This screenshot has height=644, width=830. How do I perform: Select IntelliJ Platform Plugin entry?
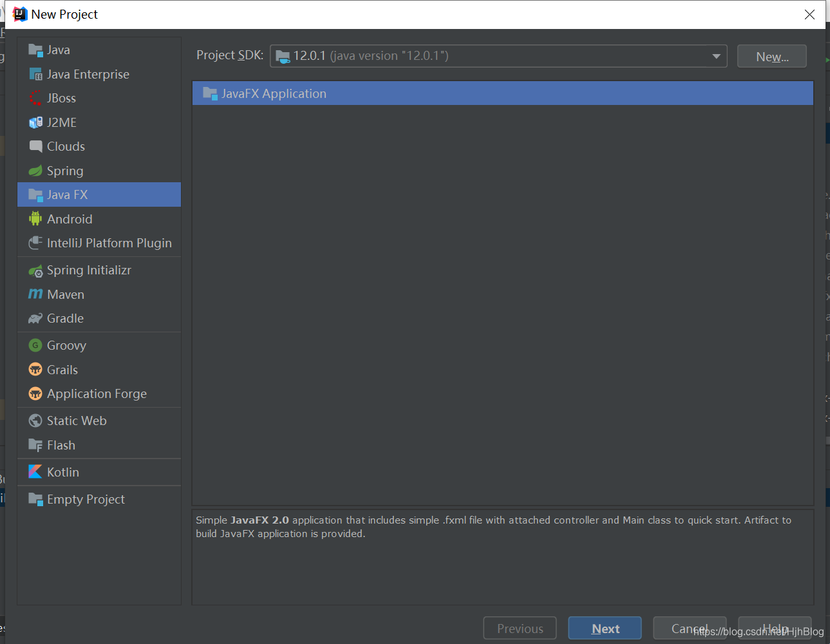pyautogui.click(x=99, y=243)
